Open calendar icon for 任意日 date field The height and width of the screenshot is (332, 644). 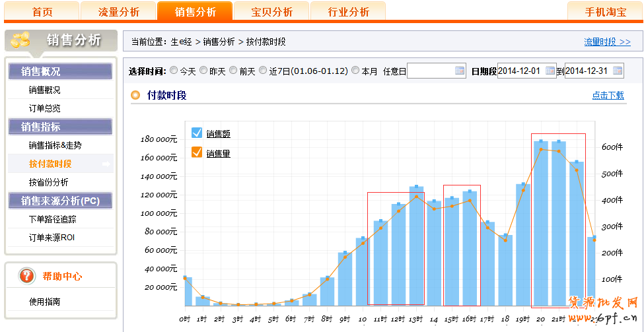460,71
